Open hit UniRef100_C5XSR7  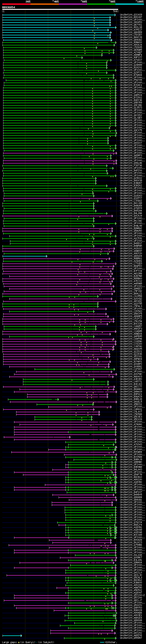coord(131,35)
